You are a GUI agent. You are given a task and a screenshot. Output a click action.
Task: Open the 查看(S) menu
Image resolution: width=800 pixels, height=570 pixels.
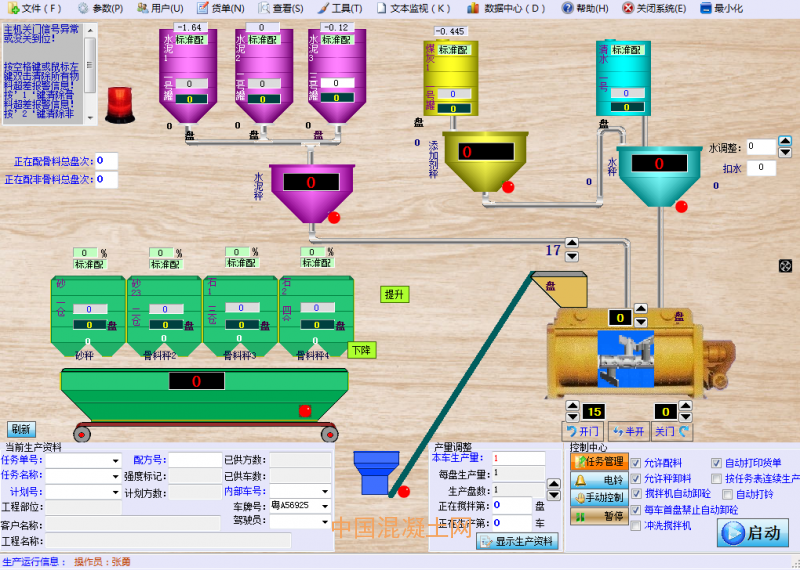281,8
